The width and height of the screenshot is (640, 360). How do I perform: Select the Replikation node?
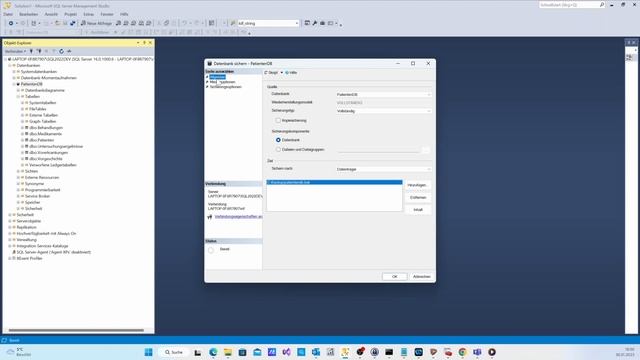pos(27,227)
